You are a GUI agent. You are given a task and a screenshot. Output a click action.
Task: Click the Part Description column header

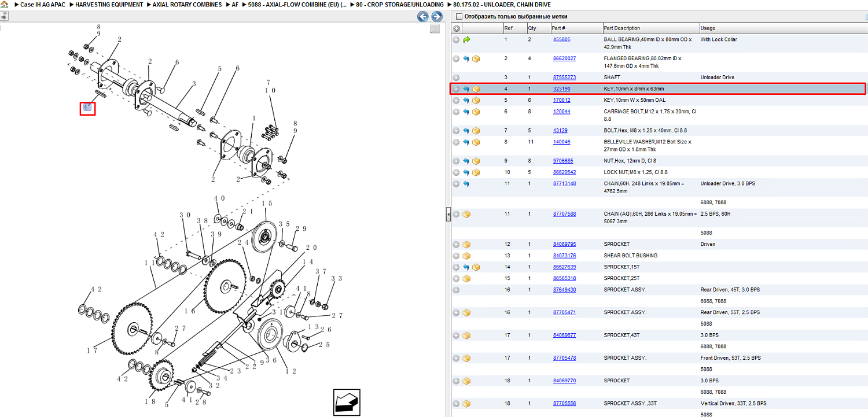tap(650, 28)
